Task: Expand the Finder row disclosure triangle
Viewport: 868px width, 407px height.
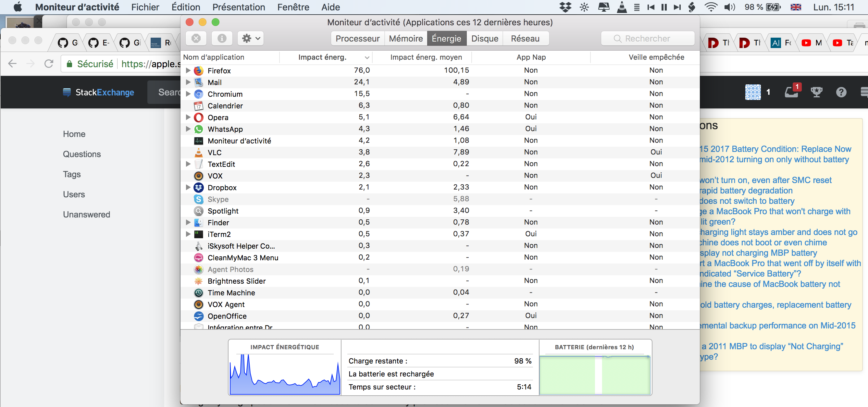Action: pos(188,222)
